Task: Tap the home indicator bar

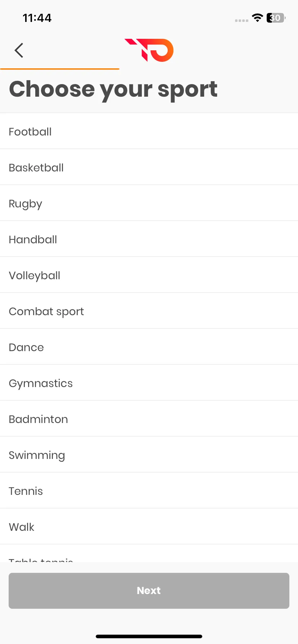Action: coord(149,636)
